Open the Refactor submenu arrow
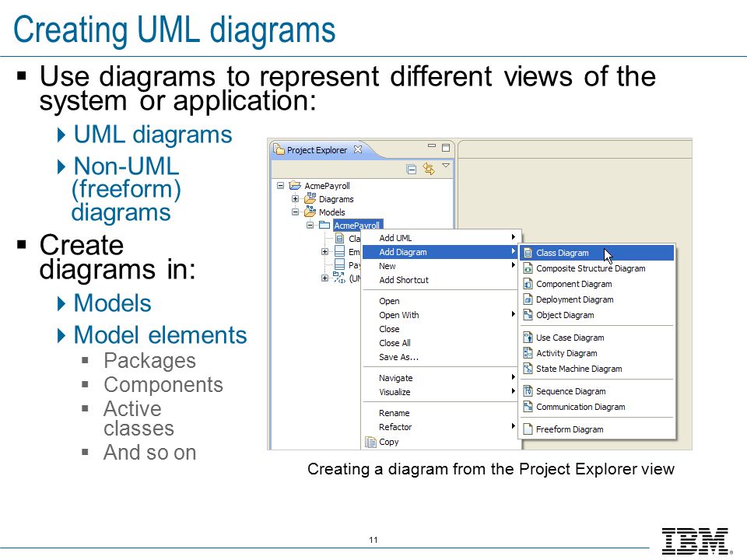Viewport: 747px width, 560px height. click(513, 426)
